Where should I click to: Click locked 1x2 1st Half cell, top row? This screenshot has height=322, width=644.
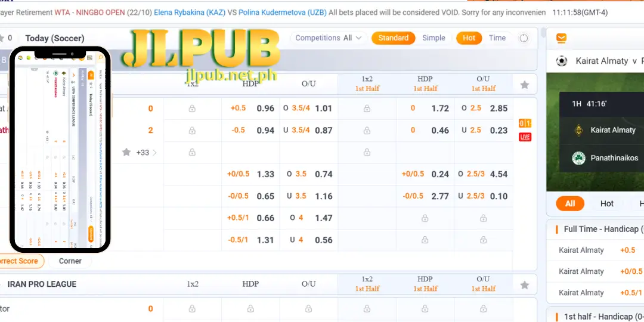[367, 109]
